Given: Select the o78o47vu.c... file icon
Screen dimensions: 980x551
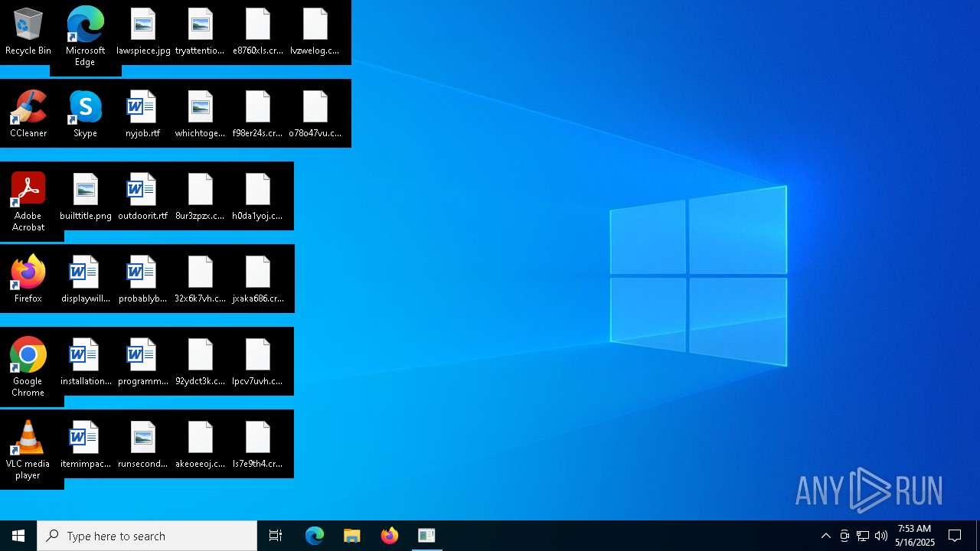Looking at the screenshot, I should (x=315, y=115).
